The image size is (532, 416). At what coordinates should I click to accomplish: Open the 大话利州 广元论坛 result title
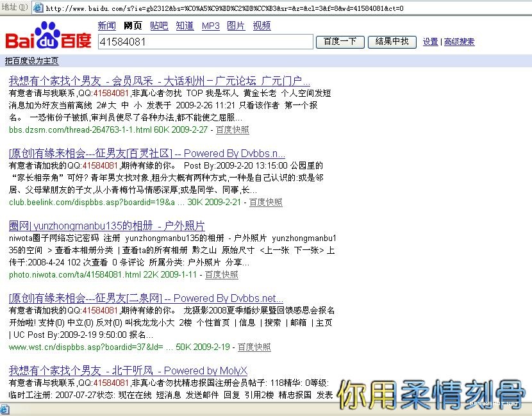tap(159, 81)
